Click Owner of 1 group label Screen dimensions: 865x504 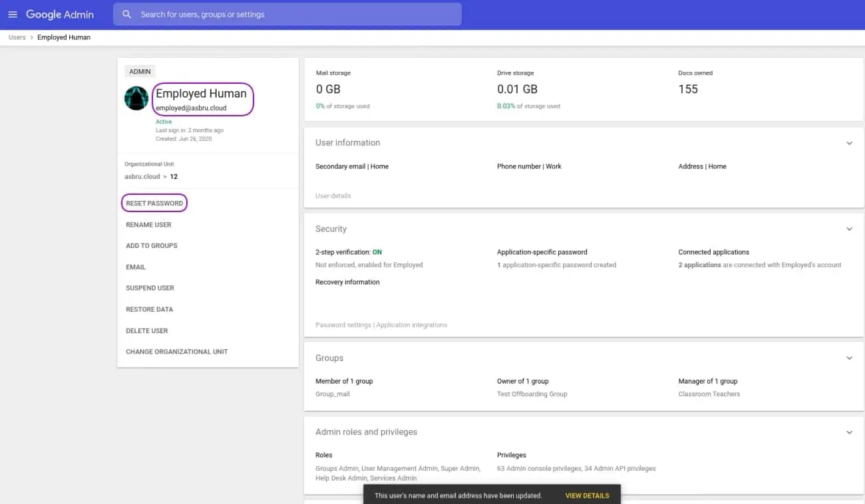point(522,381)
